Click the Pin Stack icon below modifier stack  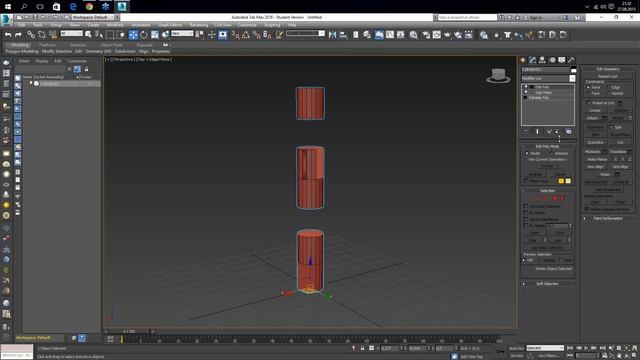[x=526, y=131]
